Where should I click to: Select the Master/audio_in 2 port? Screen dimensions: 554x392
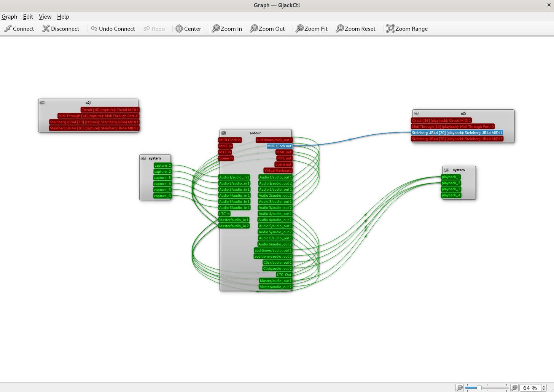[x=234, y=226]
